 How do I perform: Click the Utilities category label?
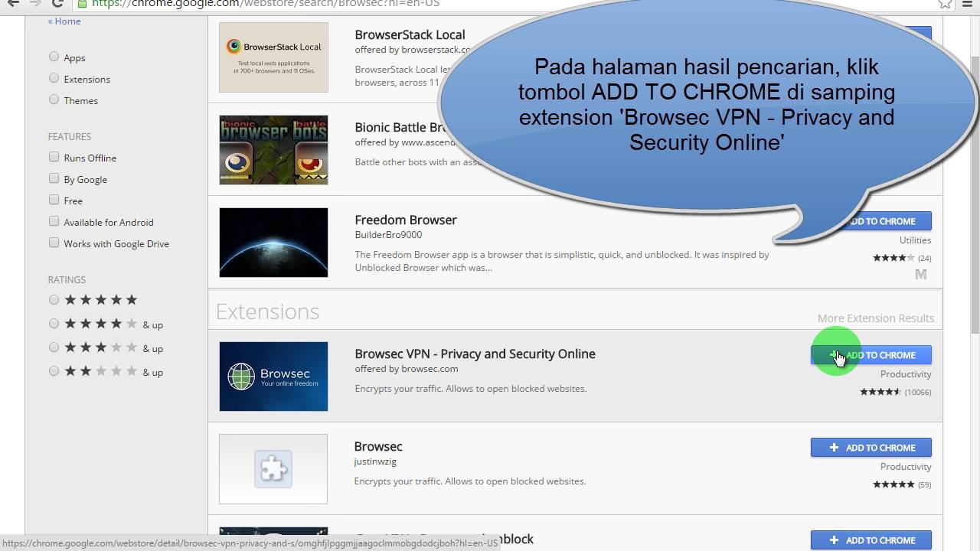[x=915, y=240]
